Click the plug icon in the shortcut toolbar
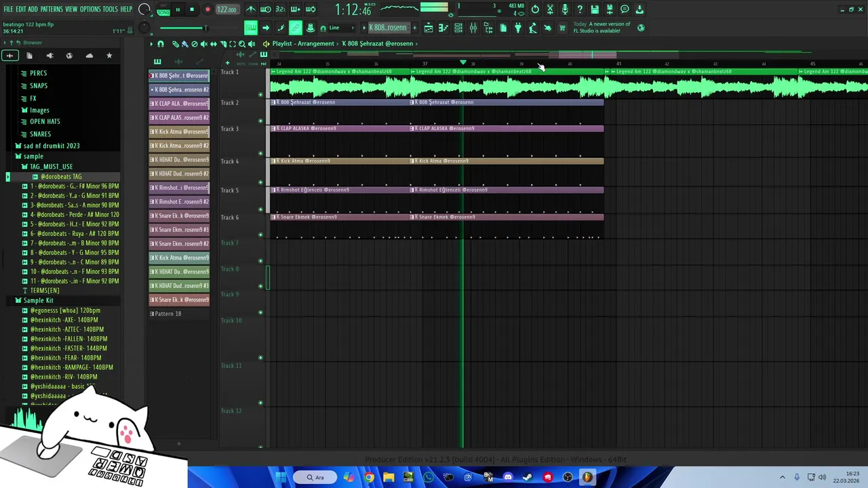868x488 pixels. click(518, 28)
